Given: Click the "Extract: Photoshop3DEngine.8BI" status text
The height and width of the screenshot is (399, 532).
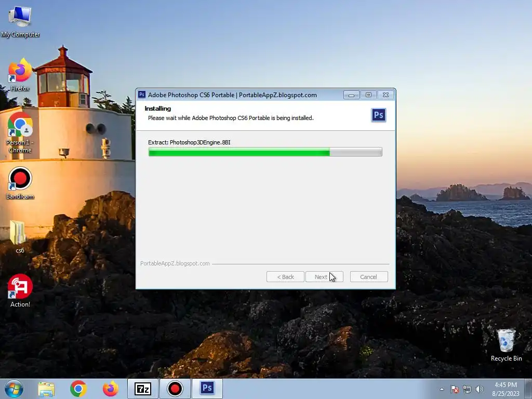Looking at the screenshot, I should point(189,142).
